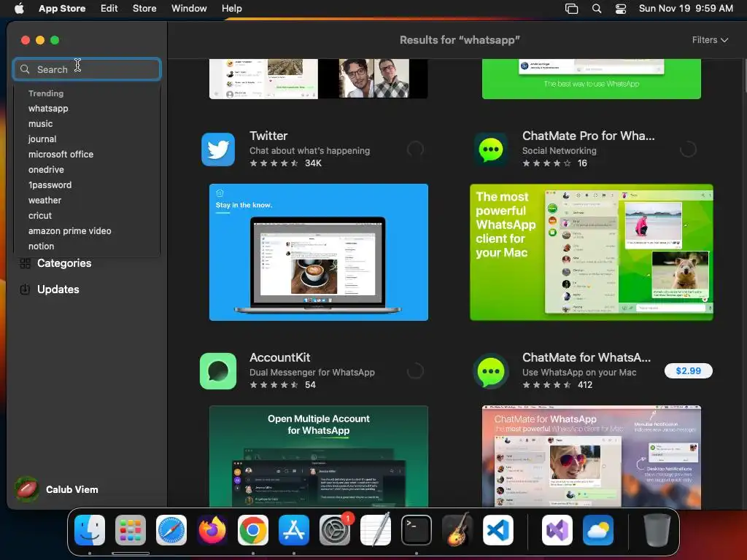Open Launchpad from the Dock
This screenshot has height=560, width=747.
pos(130,530)
